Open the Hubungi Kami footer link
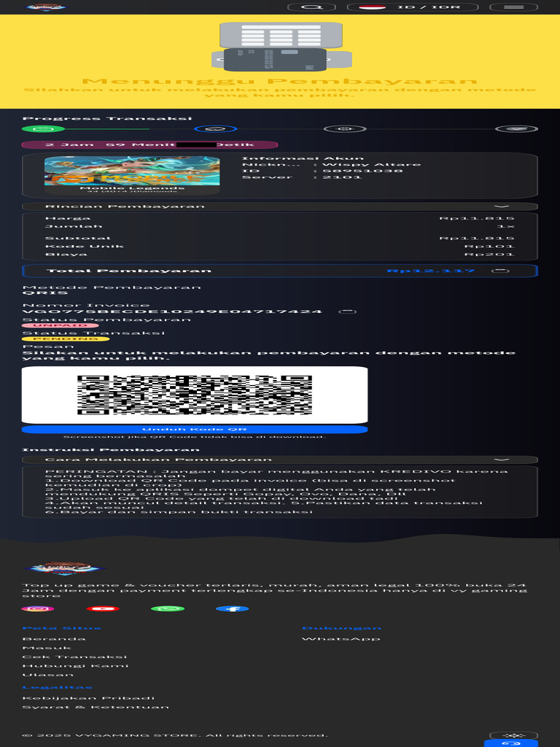The height and width of the screenshot is (747, 560). [75, 665]
